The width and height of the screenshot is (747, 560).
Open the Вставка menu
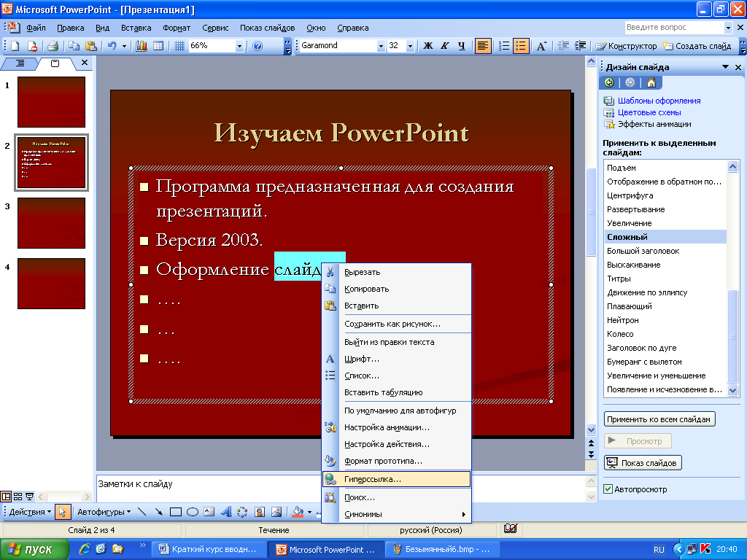point(136,28)
